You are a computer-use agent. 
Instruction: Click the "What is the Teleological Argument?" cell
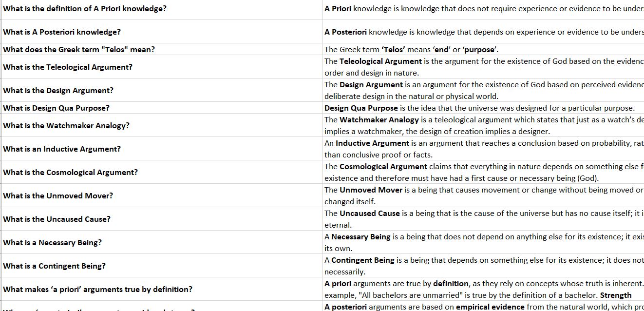pyautogui.click(x=68, y=67)
